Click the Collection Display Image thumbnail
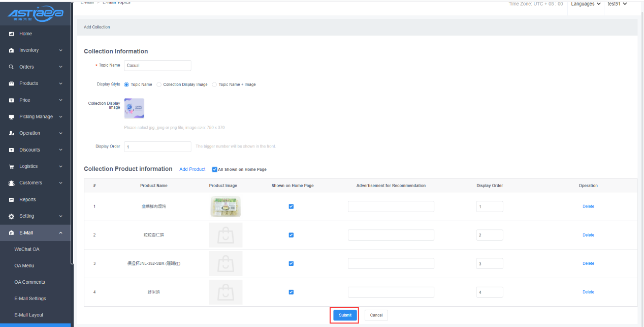The image size is (644, 327). click(x=134, y=108)
